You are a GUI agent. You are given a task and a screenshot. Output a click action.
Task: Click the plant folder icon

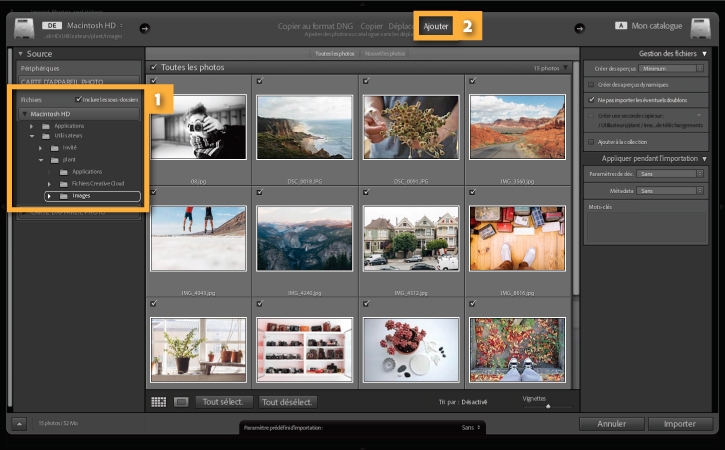(x=55, y=160)
